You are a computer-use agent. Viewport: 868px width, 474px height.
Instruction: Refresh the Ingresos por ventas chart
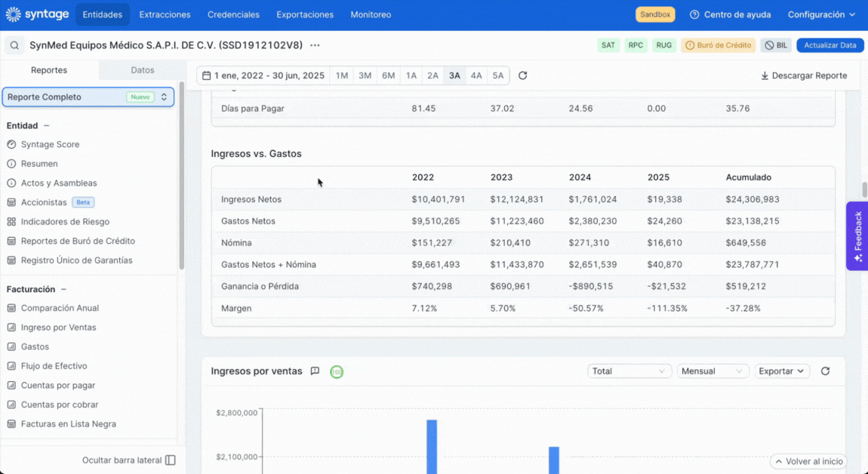pos(826,371)
